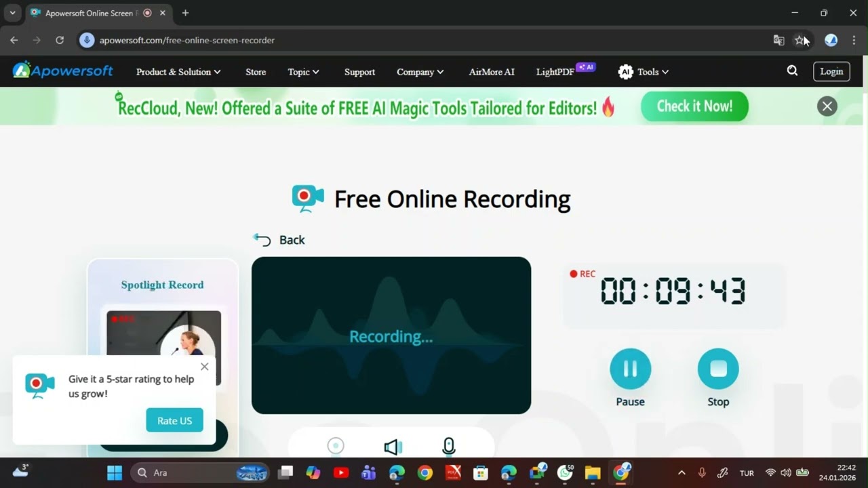Click the Check it Now! banner button

click(x=694, y=106)
